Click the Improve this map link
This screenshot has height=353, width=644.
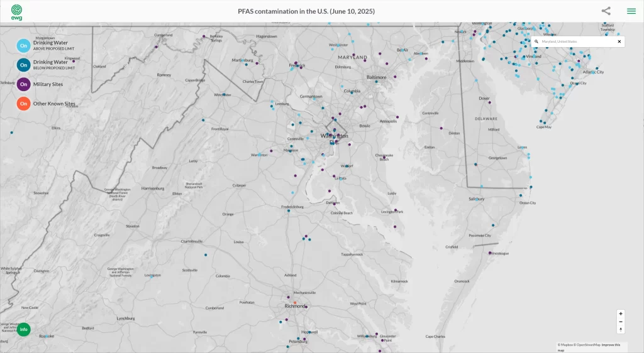611,345
